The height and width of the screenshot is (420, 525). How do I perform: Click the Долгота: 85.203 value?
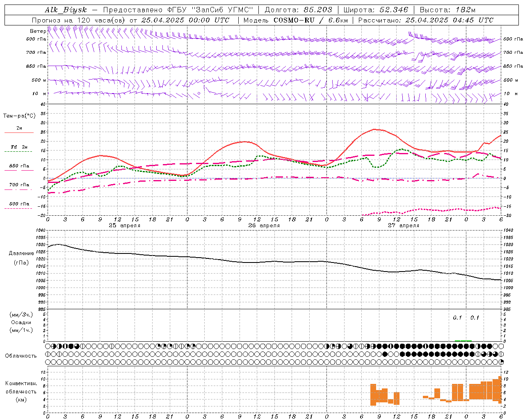pos(298,10)
